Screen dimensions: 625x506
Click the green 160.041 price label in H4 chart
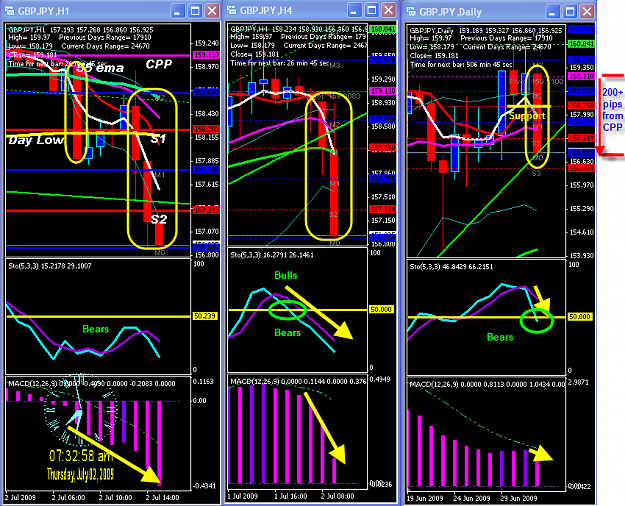click(382, 30)
